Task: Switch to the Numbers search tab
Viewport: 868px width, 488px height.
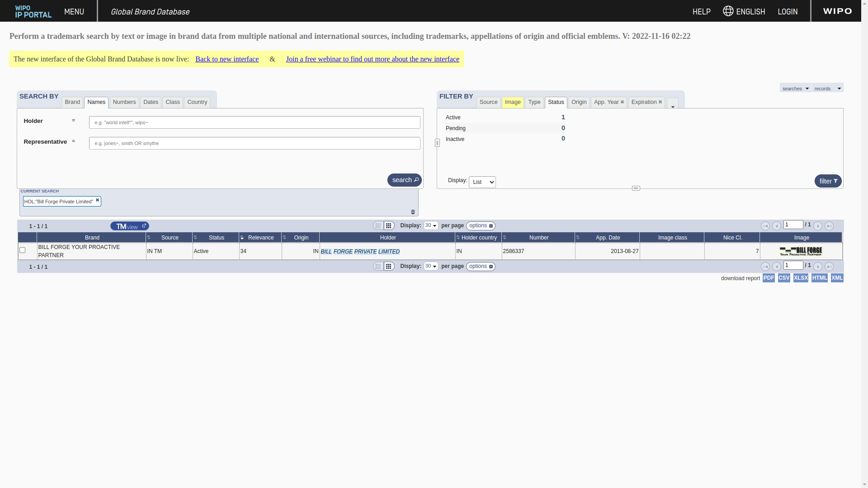Action: 124,102
